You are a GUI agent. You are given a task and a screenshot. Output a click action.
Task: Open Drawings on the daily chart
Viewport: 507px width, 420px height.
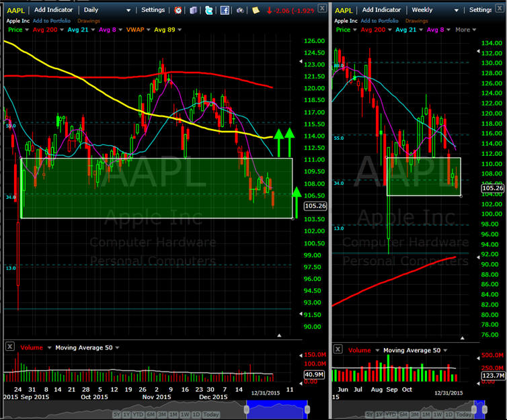tap(88, 20)
